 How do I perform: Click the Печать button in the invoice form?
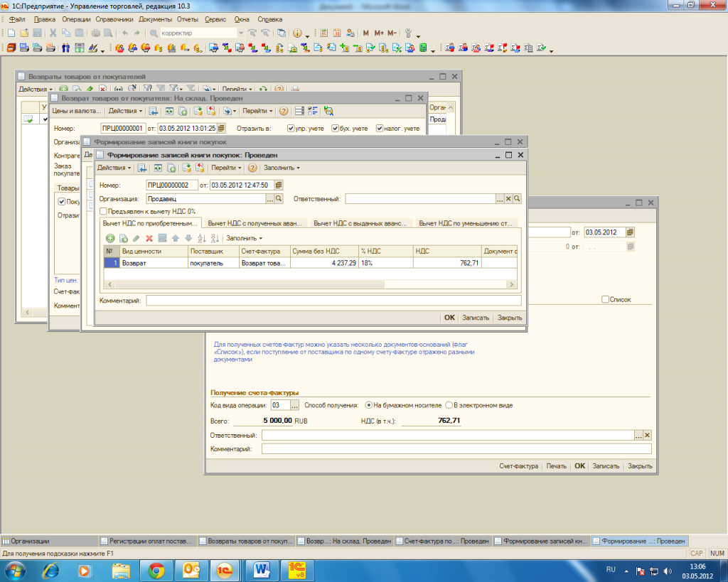point(557,466)
